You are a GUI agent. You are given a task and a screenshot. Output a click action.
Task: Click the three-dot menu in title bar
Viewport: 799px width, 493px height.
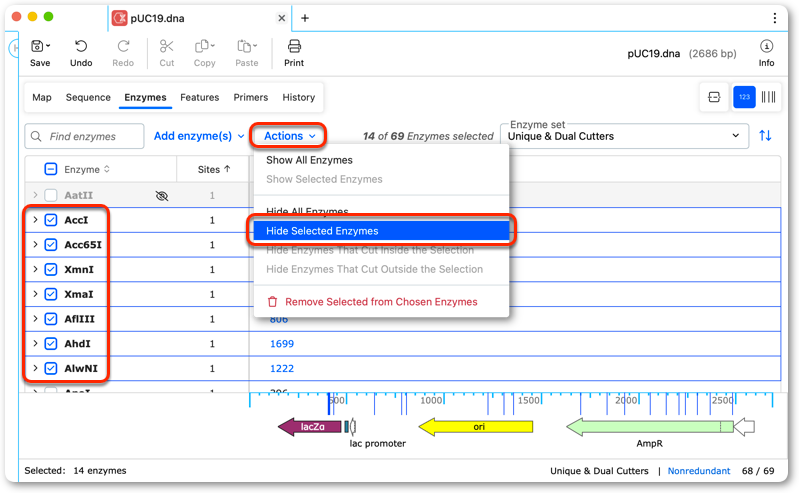click(775, 18)
